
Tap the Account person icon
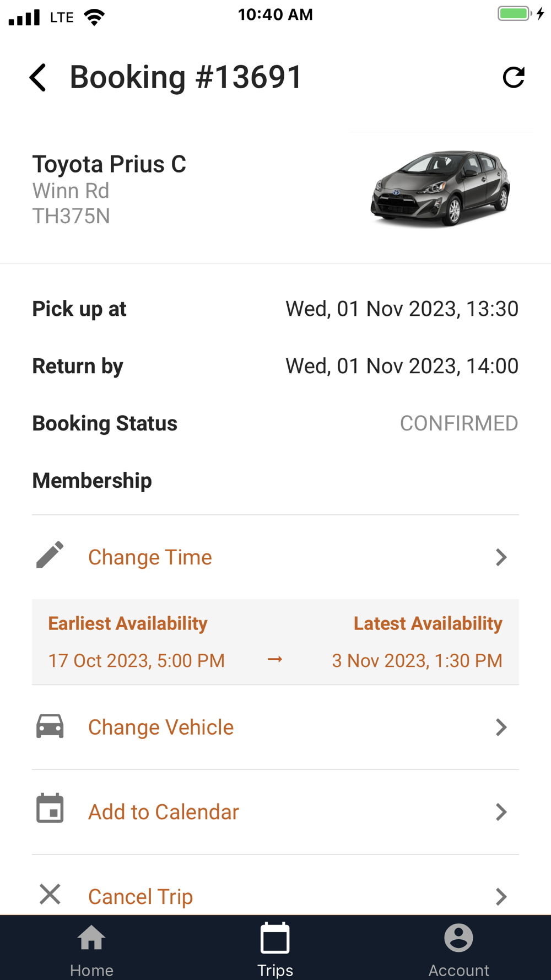click(x=458, y=938)
